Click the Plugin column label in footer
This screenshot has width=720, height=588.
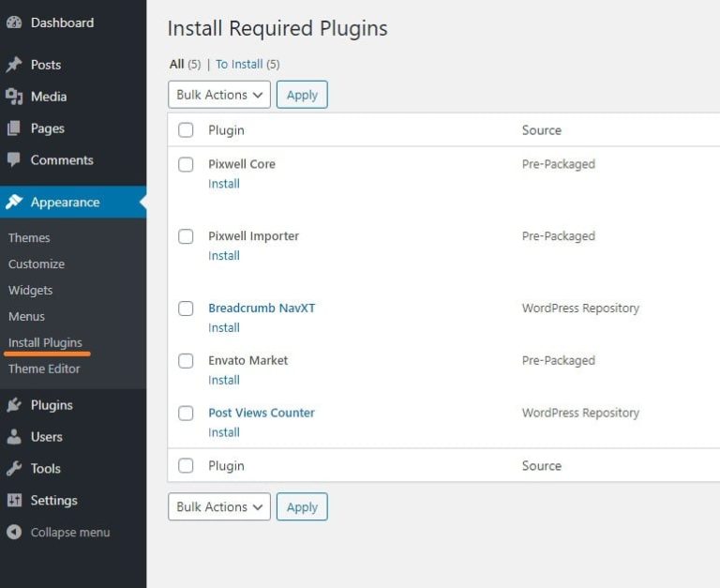point(226,466)
